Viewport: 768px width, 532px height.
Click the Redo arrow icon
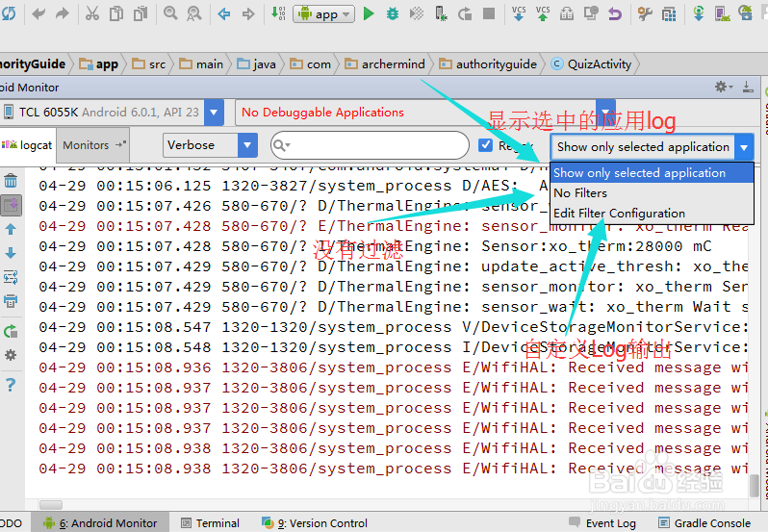(x=63, y=13)
